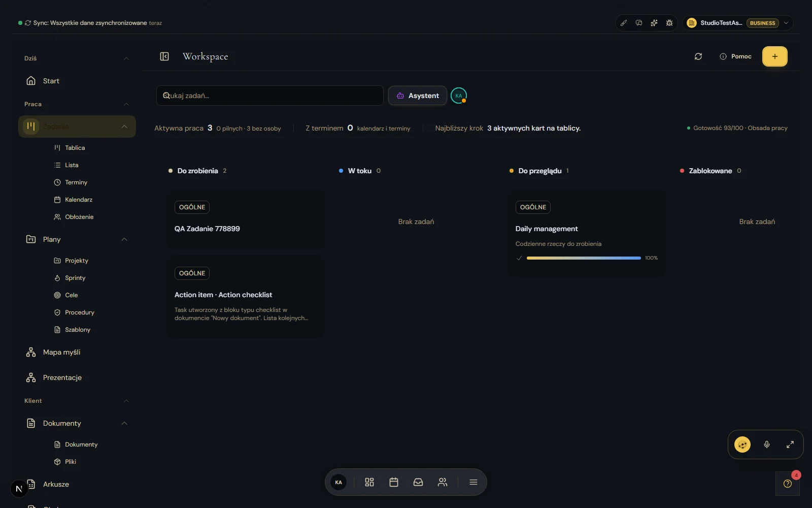Click the OGÓLNE tag on QA Zadanie card

pos(192,207)
